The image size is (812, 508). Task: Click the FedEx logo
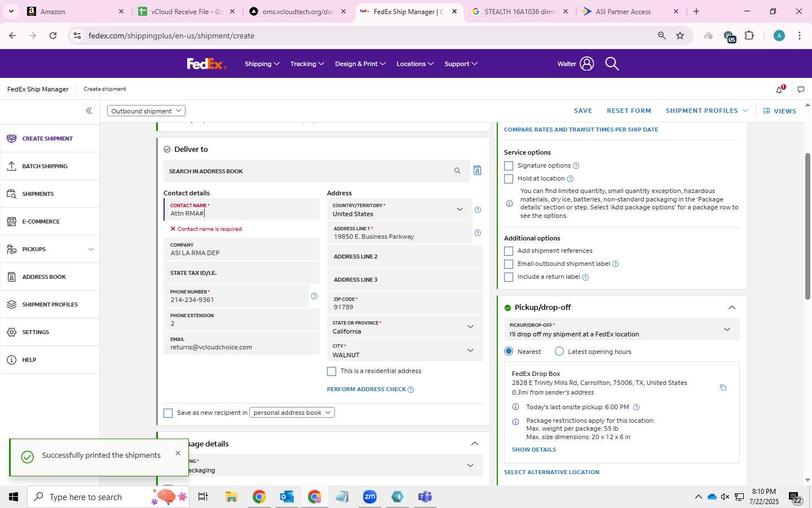(x=206, y=64)
